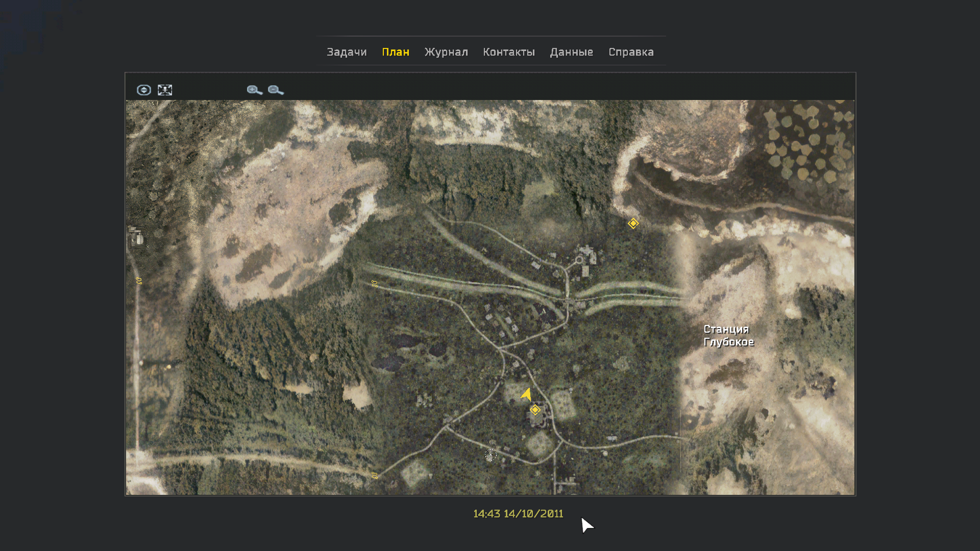Click level transition marker on left map edge

[139, 281]
